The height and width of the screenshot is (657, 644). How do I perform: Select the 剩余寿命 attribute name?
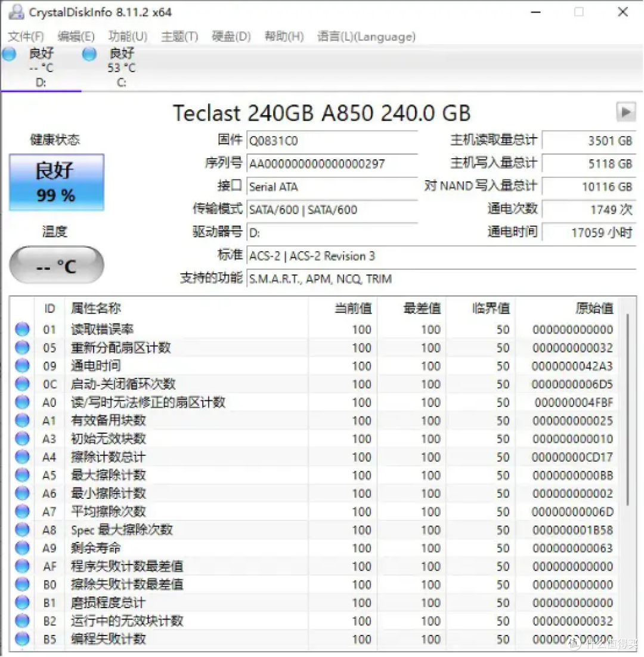point(96,548)
